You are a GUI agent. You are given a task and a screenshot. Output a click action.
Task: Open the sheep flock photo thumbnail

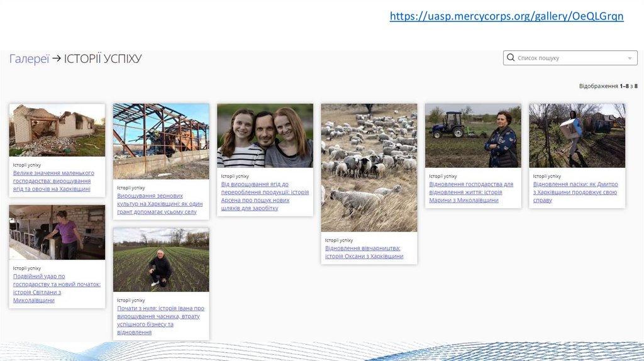click(369, 167)
